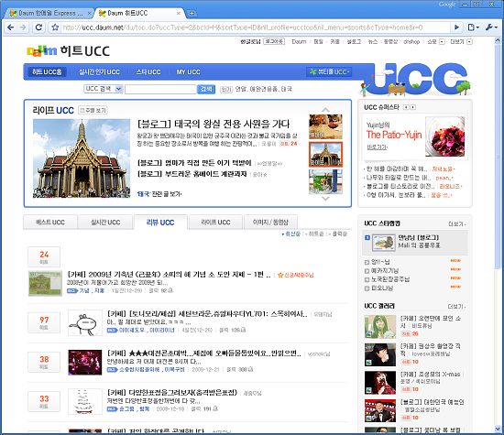
Task: Open Chrome's page menu icon
Action: tap(474, 27)
